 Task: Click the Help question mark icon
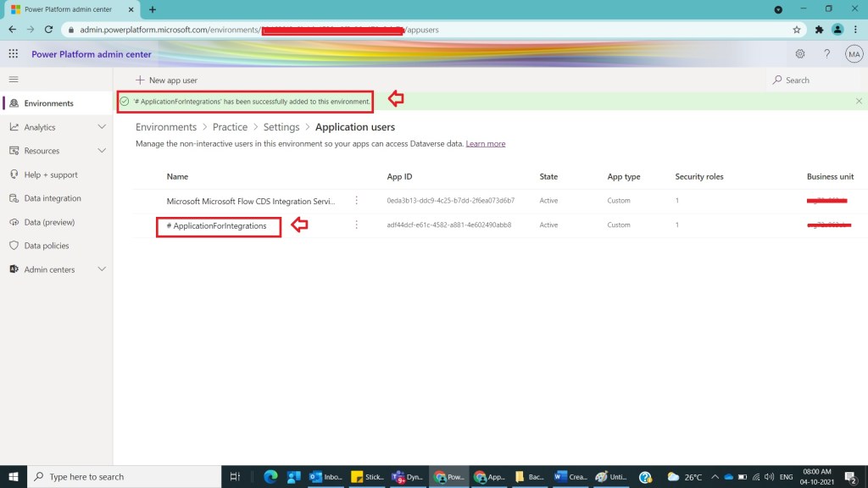point(826,54)
